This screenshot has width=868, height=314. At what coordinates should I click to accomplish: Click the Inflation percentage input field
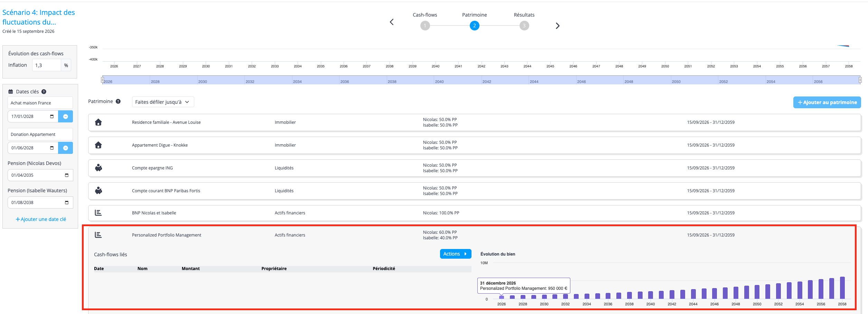(x=46, y=65)
